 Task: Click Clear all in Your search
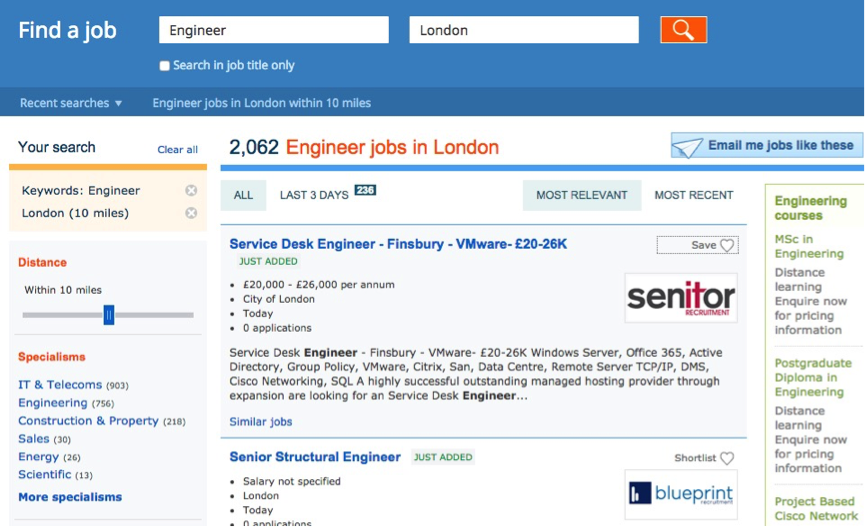pos(178,150)
